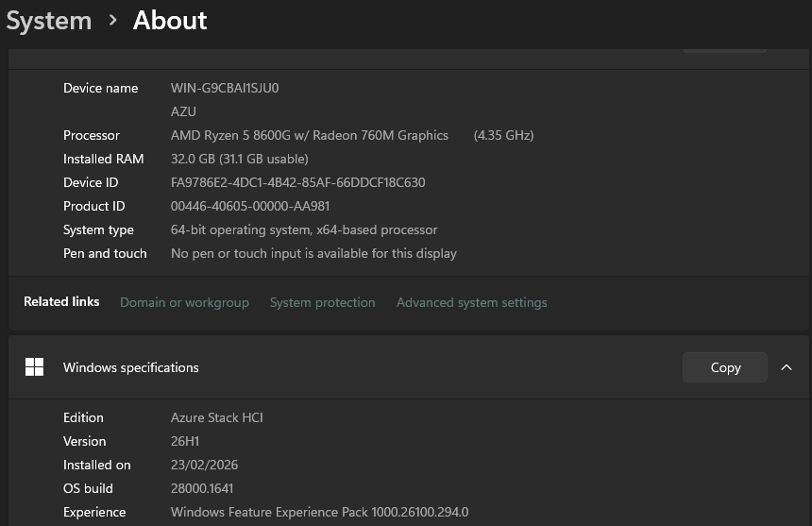The width and height of the screenshot is (812, 526).
Task: Select device name WIN-G9CBAI1SJU0
Action: click(225, 88)
